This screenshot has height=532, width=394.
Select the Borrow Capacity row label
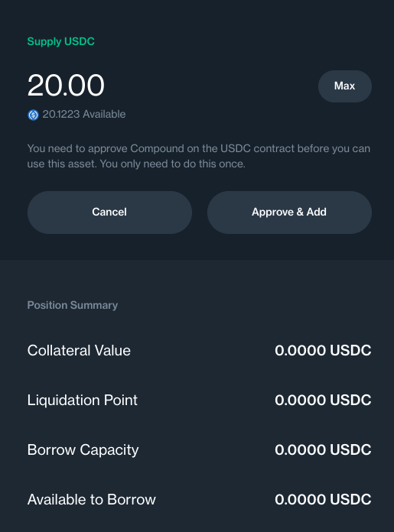83,450
